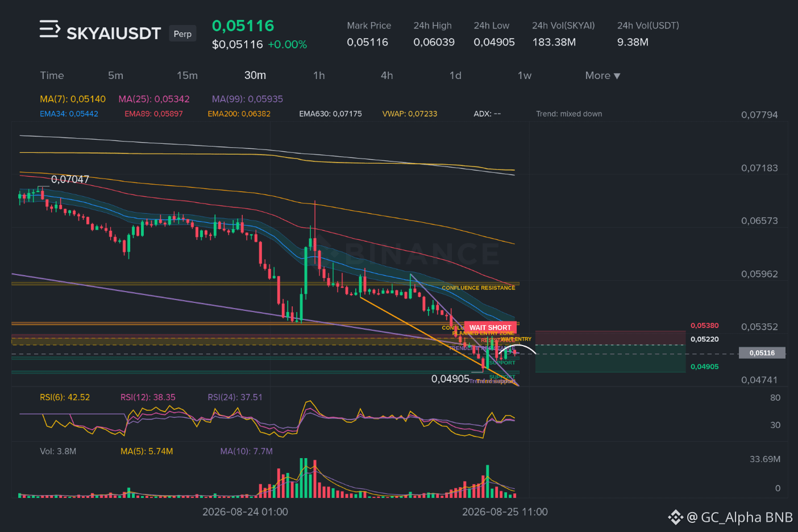
Task: Click the 0,05962 price axis label
Action: click(759, 274)
